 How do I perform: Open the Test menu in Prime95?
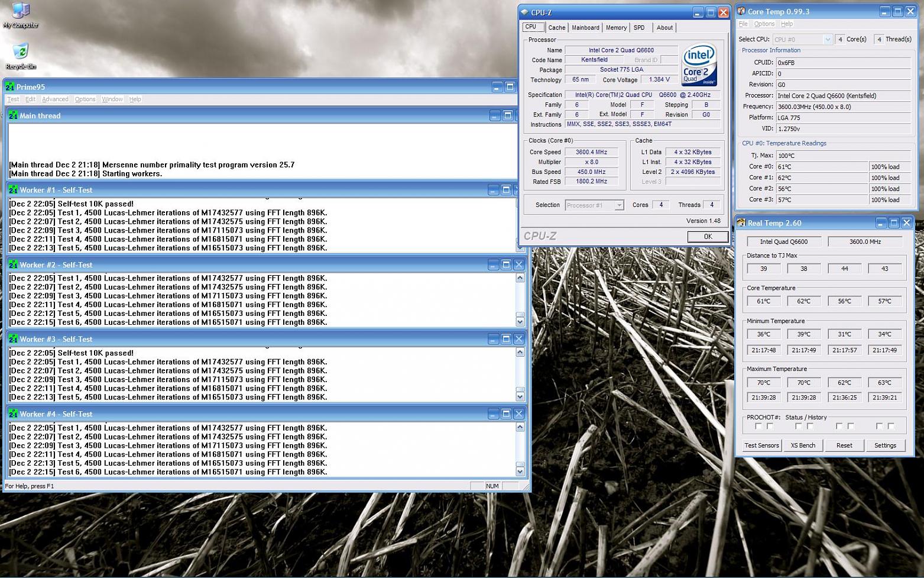coord(13,99)
